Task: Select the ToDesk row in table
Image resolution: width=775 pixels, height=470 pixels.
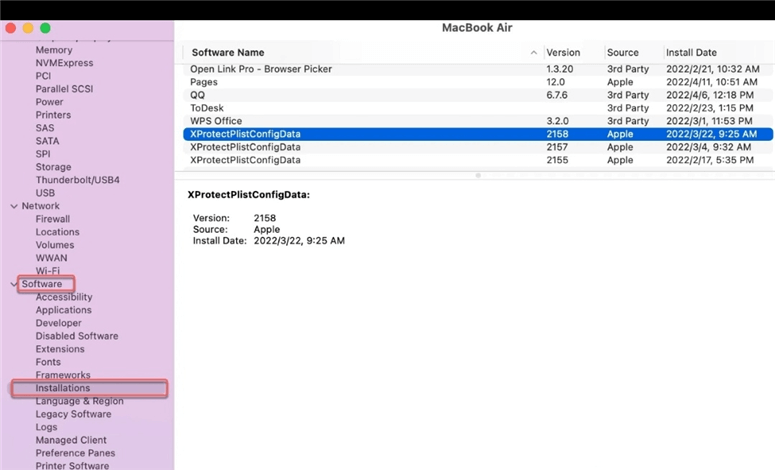Action: tap(477, 108)
